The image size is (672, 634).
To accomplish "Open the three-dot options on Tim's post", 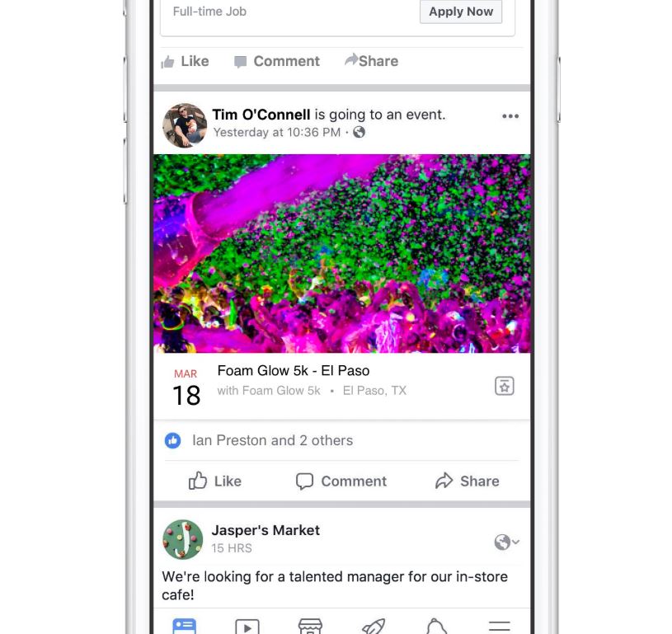I will [x=510, y=116].
